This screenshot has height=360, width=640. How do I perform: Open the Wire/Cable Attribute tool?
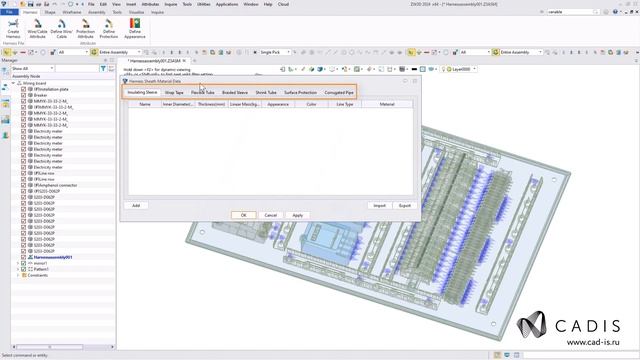[37, 29]
